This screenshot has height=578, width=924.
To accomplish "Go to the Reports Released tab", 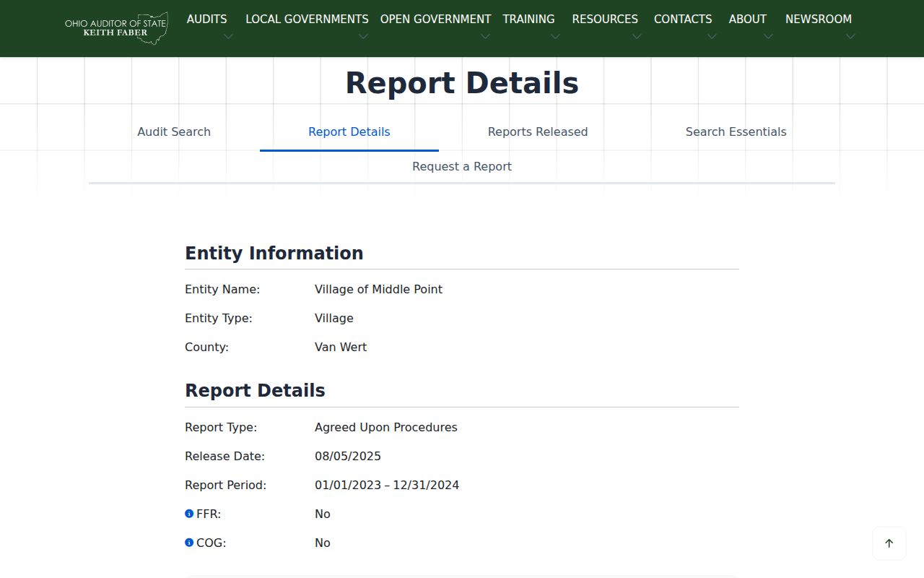I will coord(538,131).
